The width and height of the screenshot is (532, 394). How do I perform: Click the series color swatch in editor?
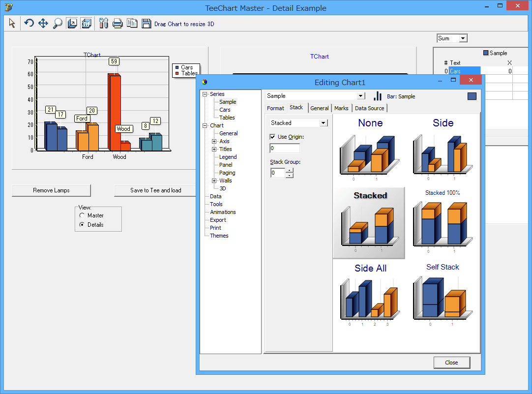pos(472,96)
